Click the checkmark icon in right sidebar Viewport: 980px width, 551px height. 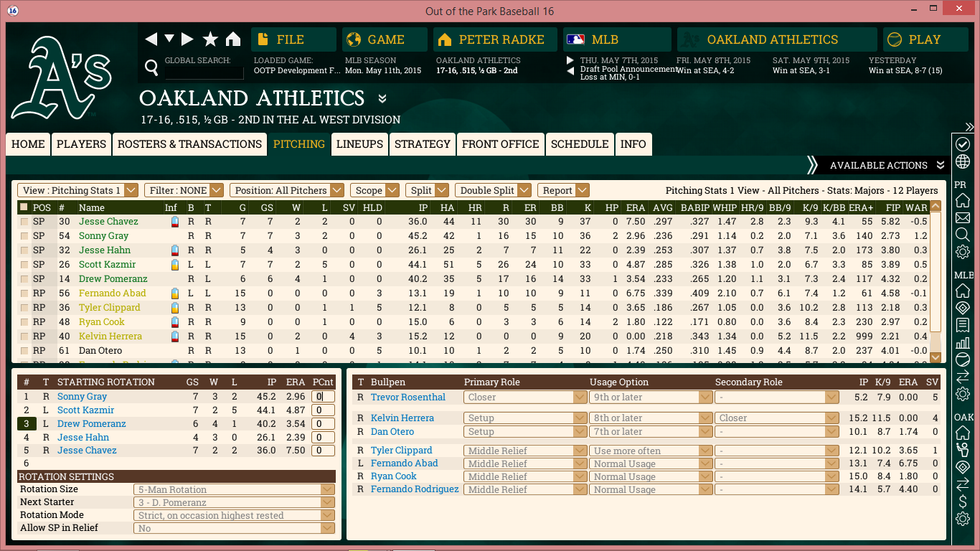coord(963,144)
